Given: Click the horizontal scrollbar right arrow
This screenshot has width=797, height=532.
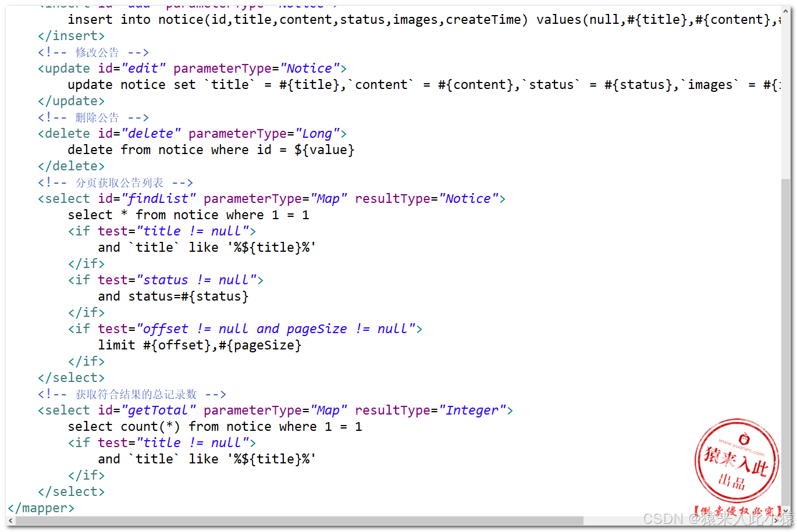Looking at the screenshot, I should tap(777, 520).
